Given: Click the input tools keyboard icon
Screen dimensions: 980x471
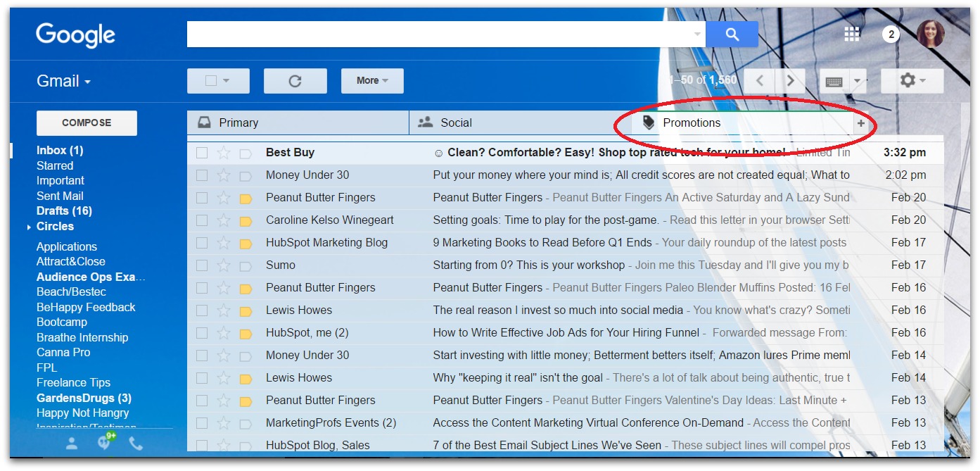Looking at the screenshot, I should 834,82.
